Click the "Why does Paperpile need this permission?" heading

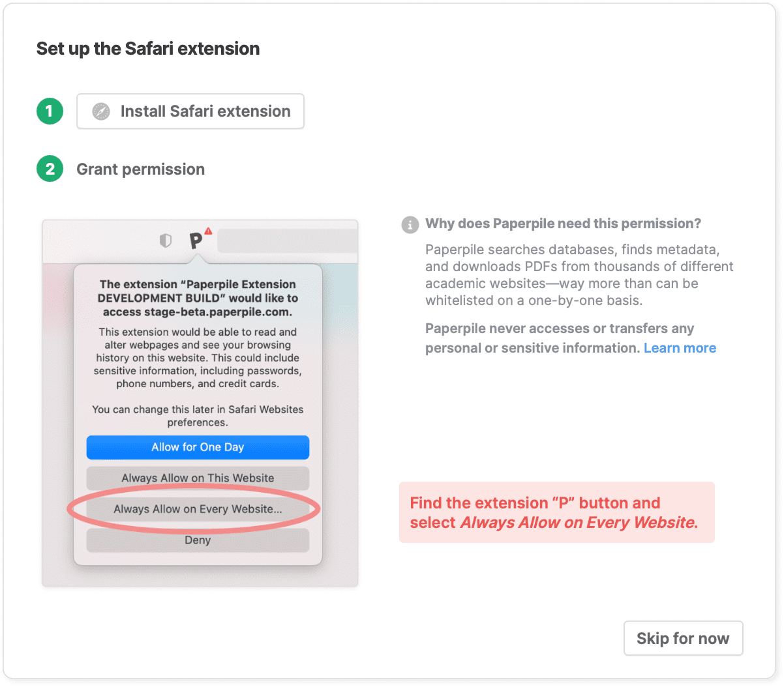click(563, 224)
